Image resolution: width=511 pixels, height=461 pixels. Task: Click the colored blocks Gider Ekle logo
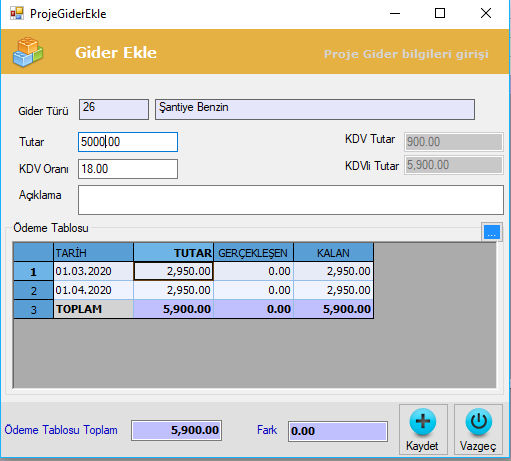coord(28,52)
